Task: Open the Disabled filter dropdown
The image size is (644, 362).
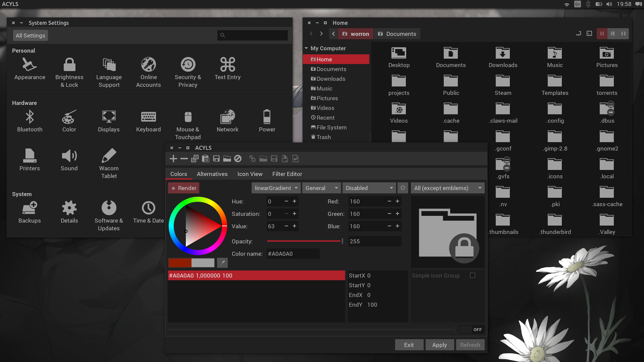Action: tap(369, 188)
